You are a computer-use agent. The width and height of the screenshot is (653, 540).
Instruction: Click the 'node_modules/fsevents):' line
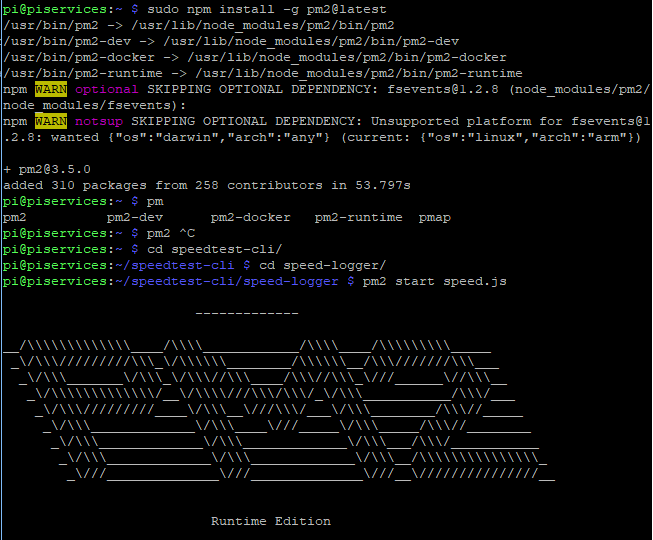point(95,105)
